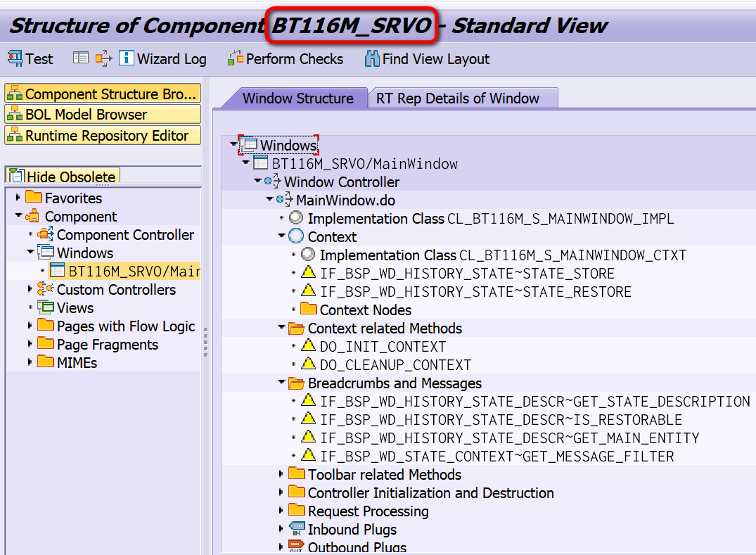Viewport: 756px width, 555px height.
Task: Click the Hide Obsolete icon
Action: [x=16, y=176]
